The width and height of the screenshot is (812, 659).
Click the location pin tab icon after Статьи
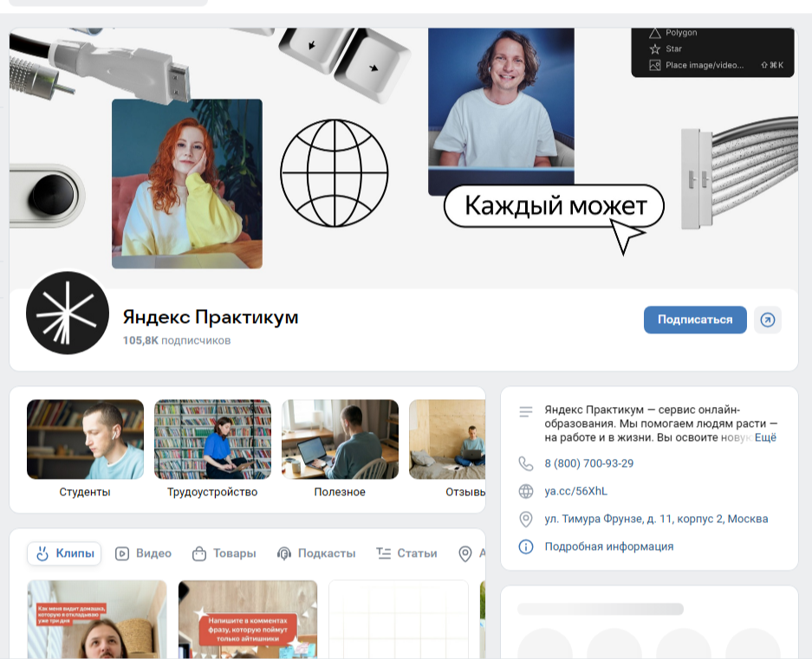tap(465, 554)
